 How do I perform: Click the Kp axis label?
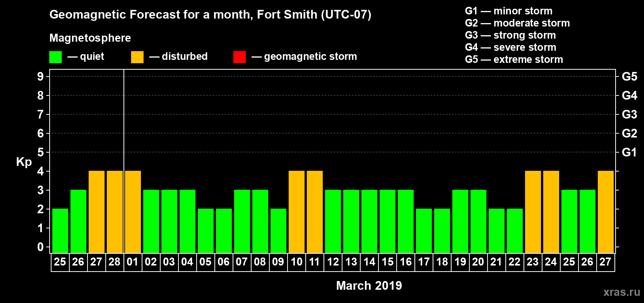24,162
